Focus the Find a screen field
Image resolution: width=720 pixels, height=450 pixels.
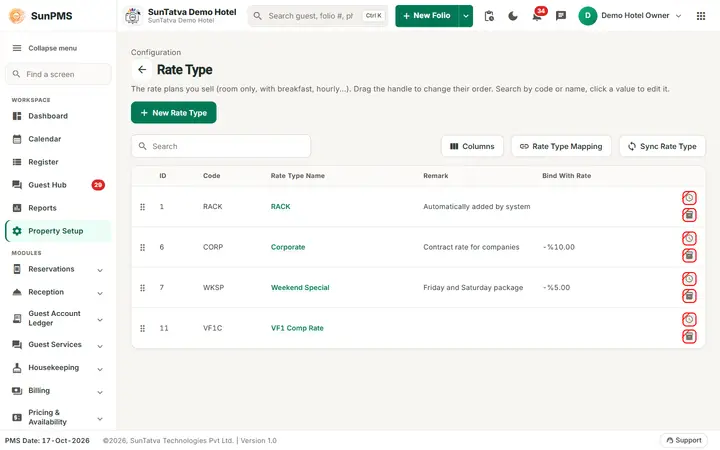point(58,74)
